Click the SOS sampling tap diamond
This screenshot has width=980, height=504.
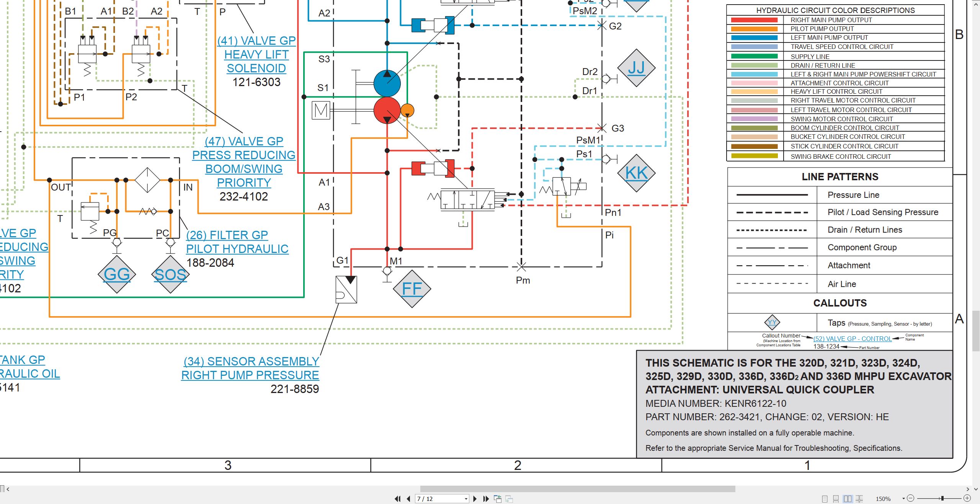pyautogui.click(x=170, y=274)
